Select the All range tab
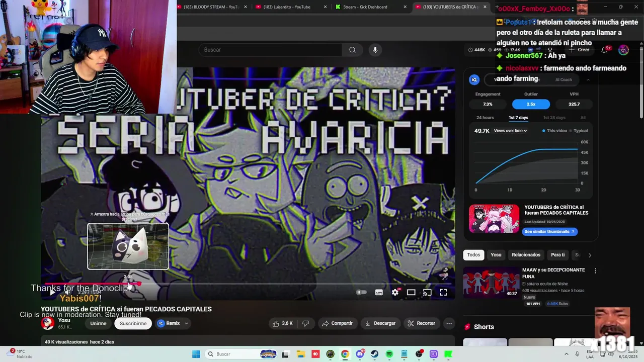The image size is (644, 362). coord(583,118)
